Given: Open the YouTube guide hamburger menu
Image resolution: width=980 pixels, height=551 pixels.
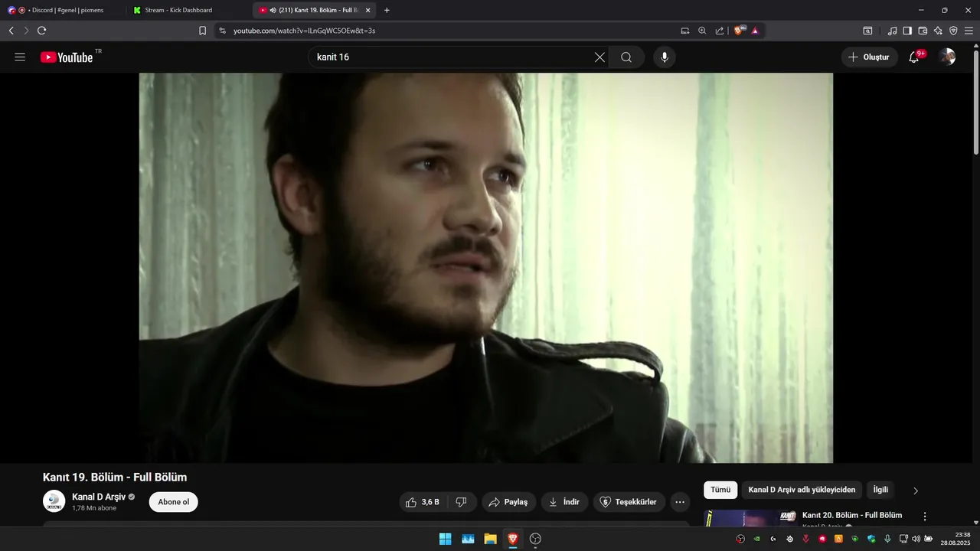Looking at the screenshot, I should pos(20,57).
